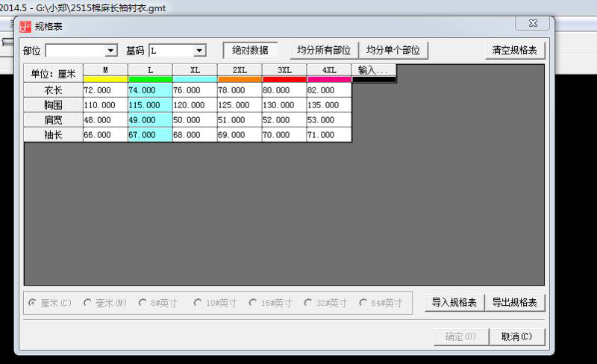
Task: Click cell 80.000 under 3XL
Action: (284, 90)
